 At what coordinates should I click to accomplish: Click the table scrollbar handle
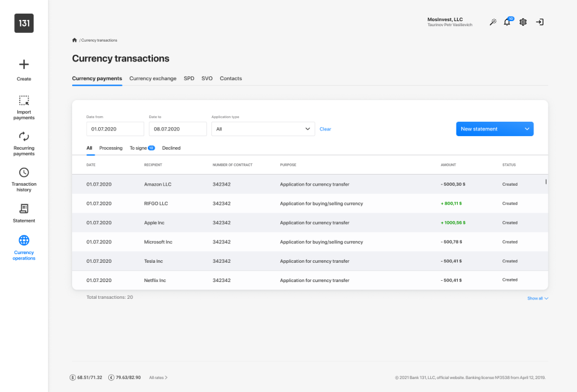(546, 181)
